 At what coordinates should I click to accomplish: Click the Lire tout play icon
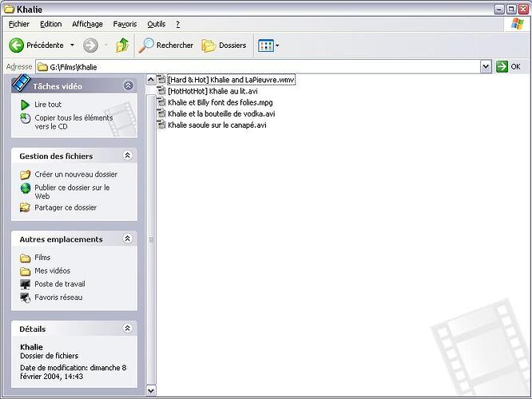[x=26, y=105]
